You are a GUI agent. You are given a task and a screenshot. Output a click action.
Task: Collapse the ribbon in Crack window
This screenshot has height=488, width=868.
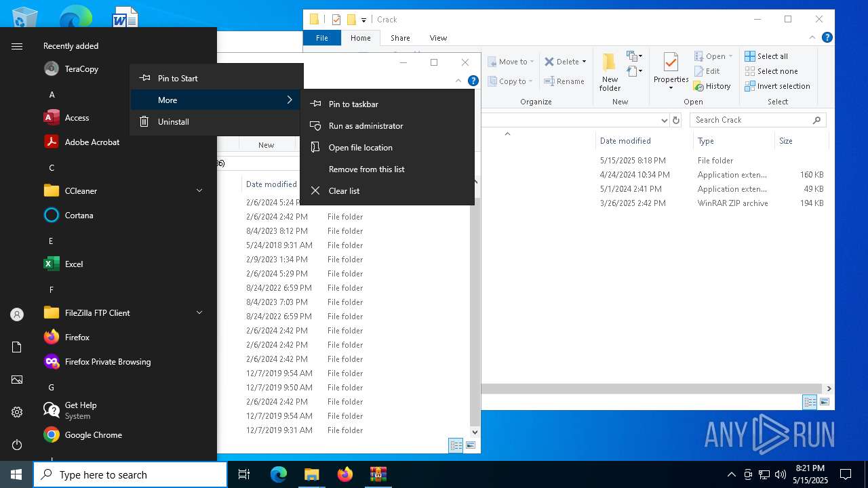812,38
